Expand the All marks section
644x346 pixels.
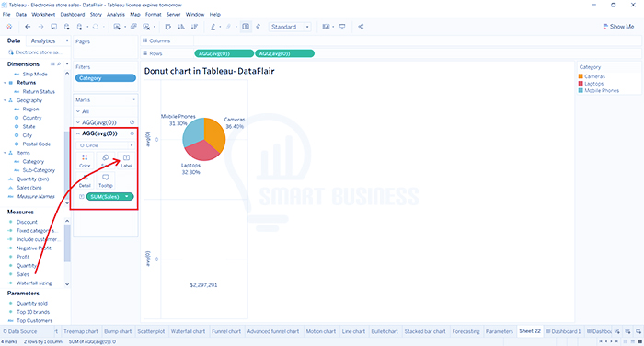click(x=78, y=111)
